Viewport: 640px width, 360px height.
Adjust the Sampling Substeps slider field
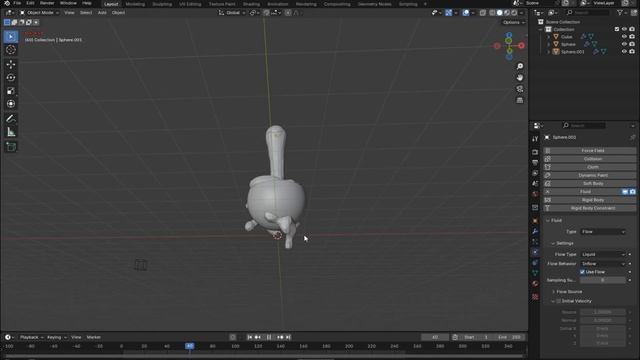(603, 280)
